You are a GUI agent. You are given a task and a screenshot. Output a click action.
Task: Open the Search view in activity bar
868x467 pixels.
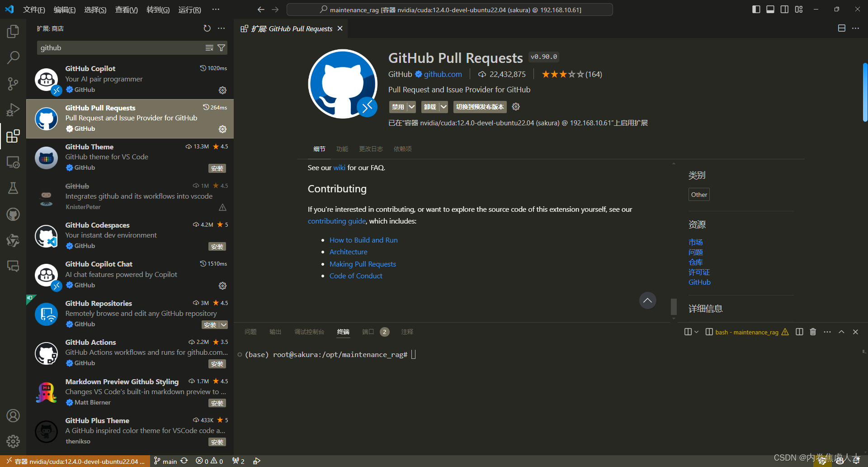pos(13,57)
